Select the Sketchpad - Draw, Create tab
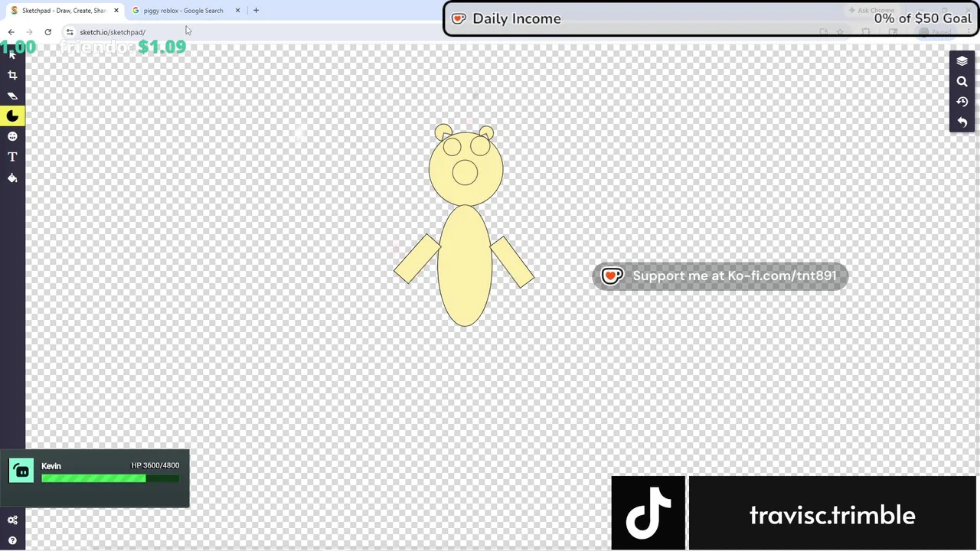Viewport: 980px width, 551px height. point(64,11)
